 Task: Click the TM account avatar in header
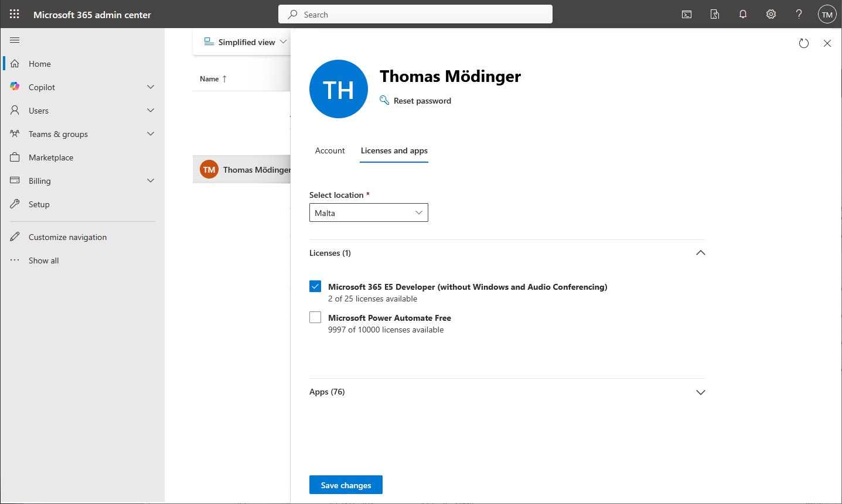(827, 15)
